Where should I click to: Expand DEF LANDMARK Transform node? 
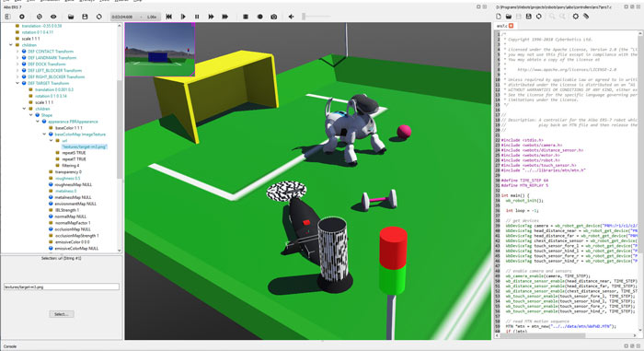[x=17, y=58]
